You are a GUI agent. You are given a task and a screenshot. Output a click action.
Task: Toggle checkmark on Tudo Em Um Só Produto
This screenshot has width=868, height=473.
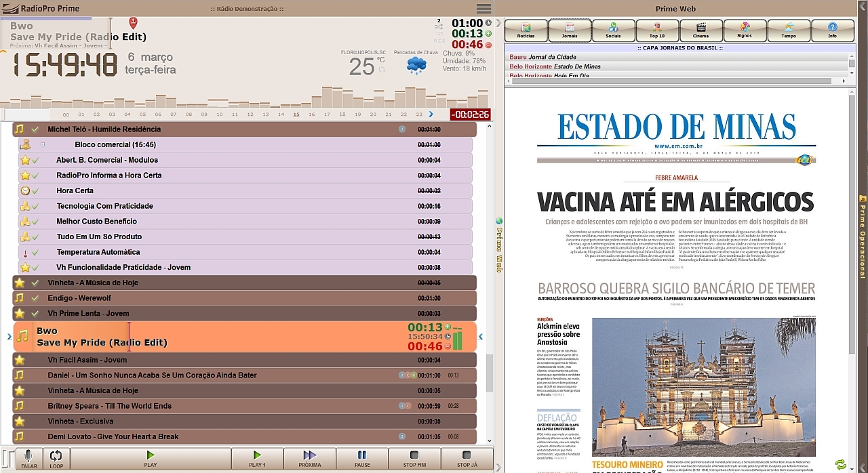35,236
